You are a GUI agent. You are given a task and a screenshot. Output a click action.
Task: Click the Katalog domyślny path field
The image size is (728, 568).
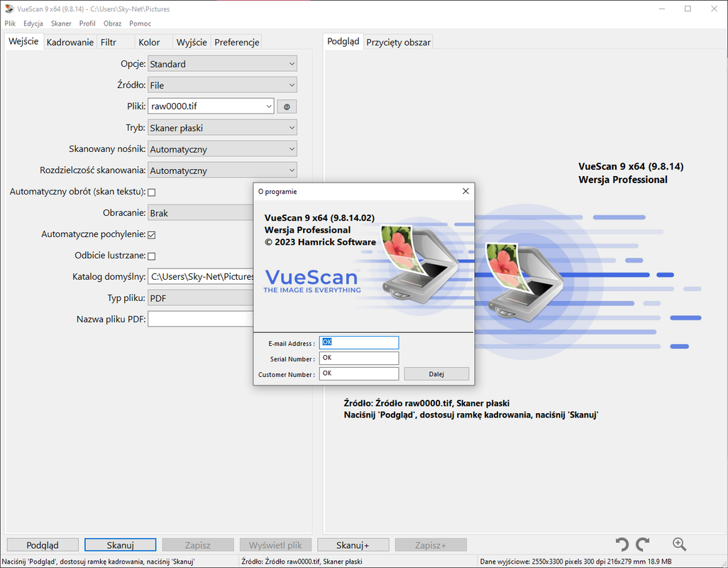tap(201, 276)
